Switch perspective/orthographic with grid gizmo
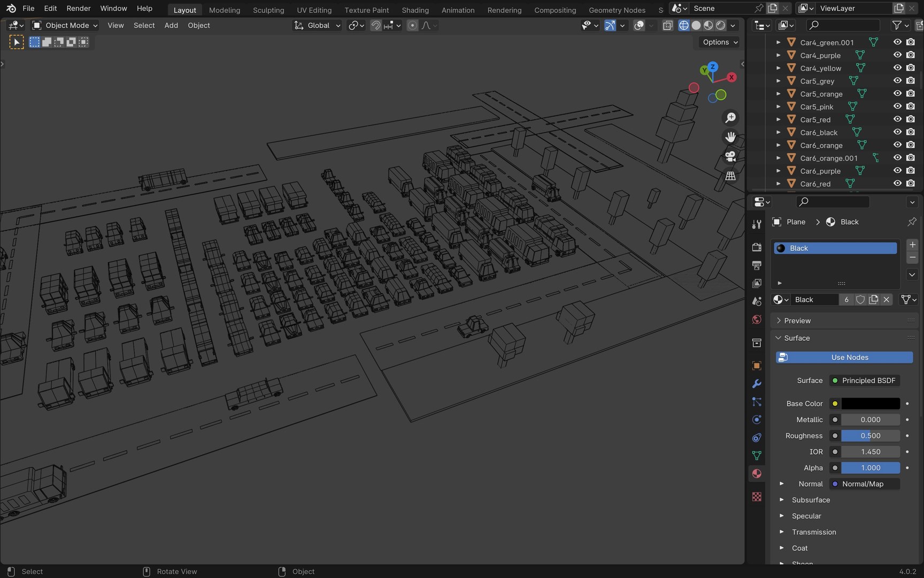This screenshot has height=578, width=924. [x=730, y=176]
